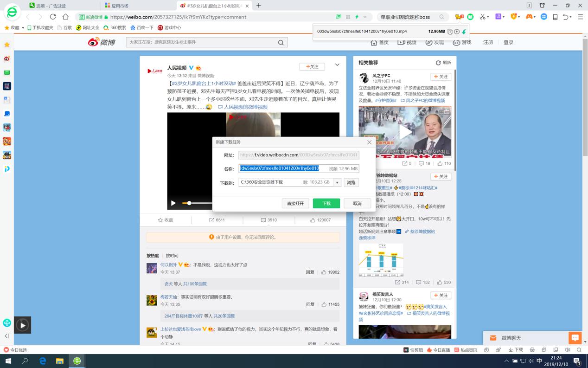Open File Explorer from the taskbar
588x368 pixels.
tap(60, 361)
